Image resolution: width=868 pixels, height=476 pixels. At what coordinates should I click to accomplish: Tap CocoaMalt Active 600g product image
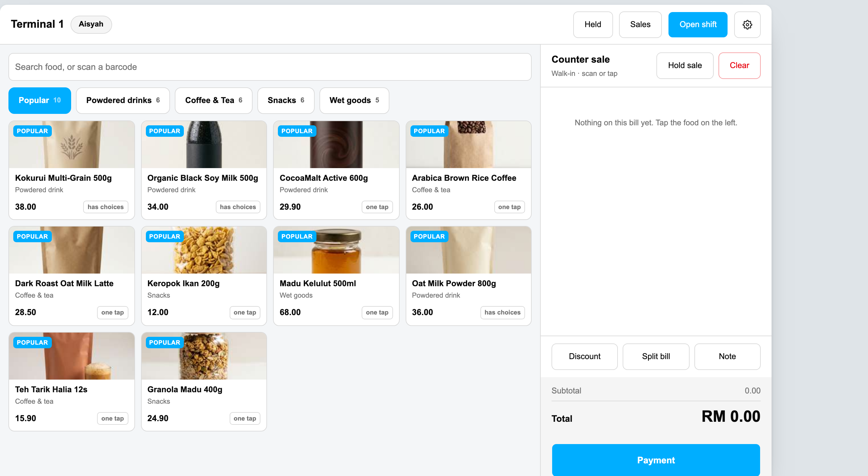click(336, 145)
